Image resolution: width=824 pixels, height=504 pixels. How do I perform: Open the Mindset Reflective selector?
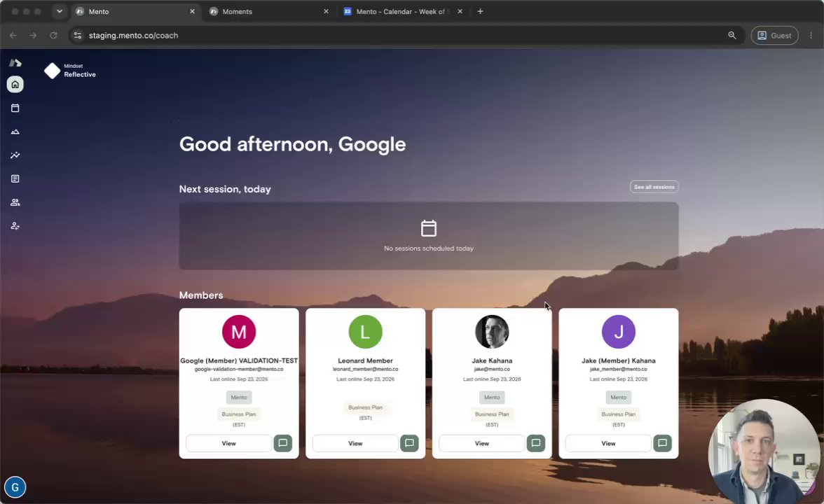(70, 70)
